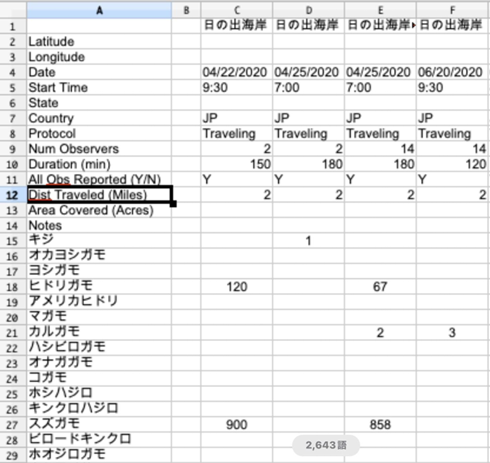Click the 'ハシビロガモ' species cell
This screenshot has height=463, width=490.
click(99, 348)
